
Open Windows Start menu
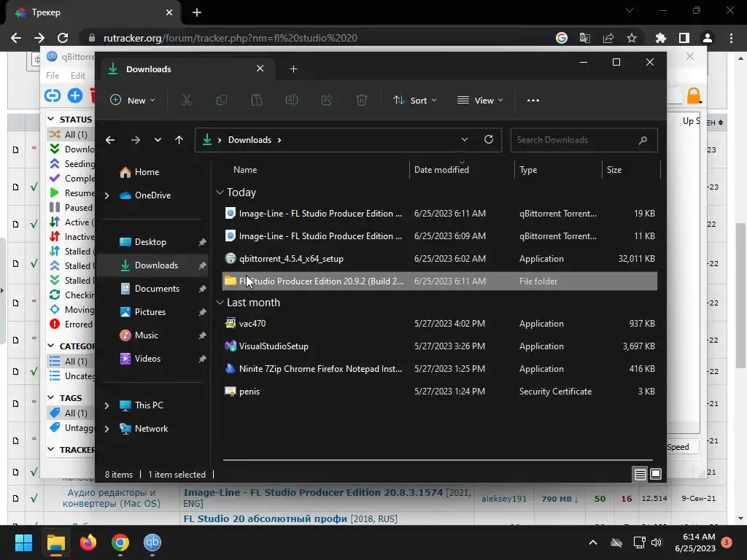tap(23, 542)
